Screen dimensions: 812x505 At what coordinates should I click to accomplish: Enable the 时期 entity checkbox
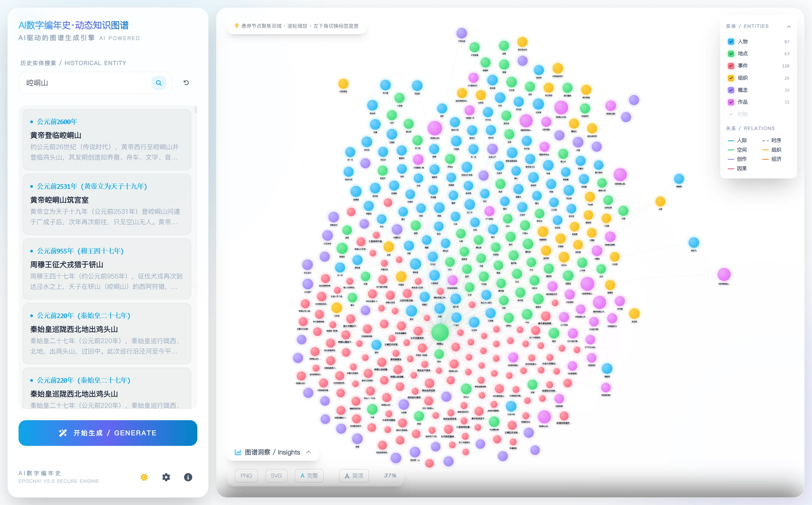click(x=731, y=114)
